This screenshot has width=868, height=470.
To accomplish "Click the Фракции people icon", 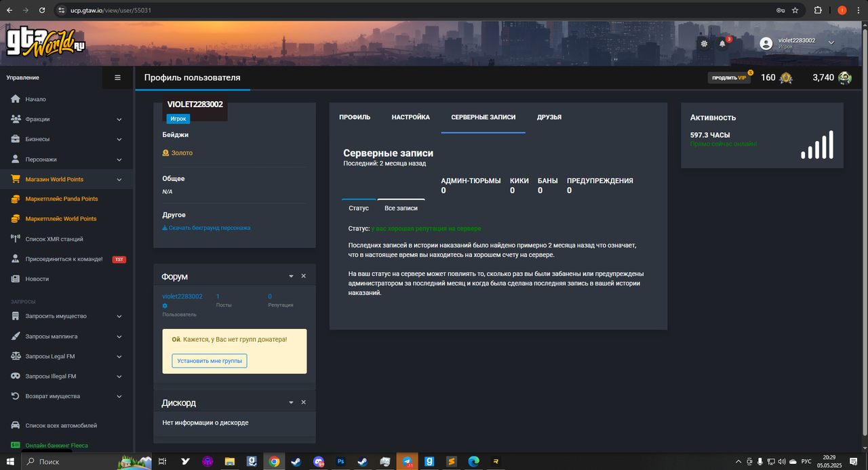I will 16,119.
